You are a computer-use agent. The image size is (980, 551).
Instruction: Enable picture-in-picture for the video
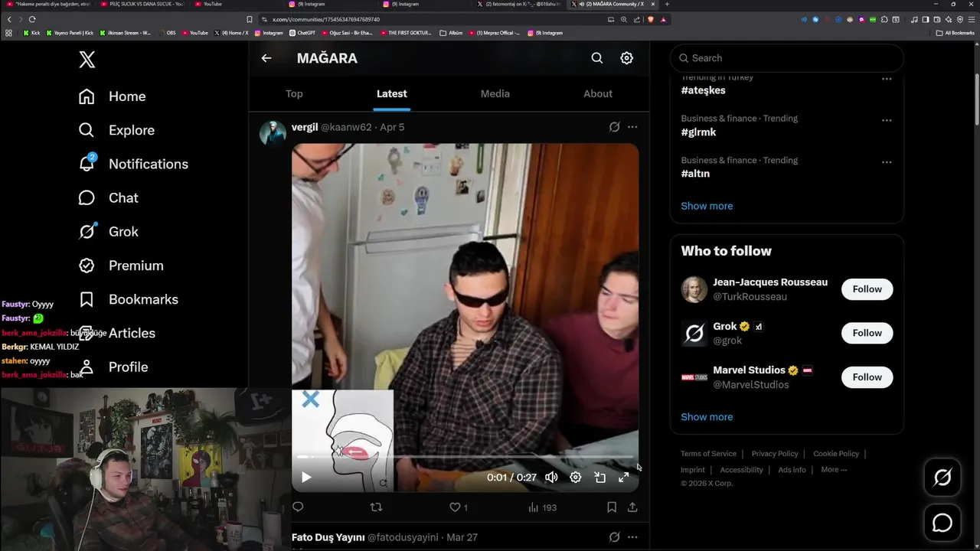point(600,477)
